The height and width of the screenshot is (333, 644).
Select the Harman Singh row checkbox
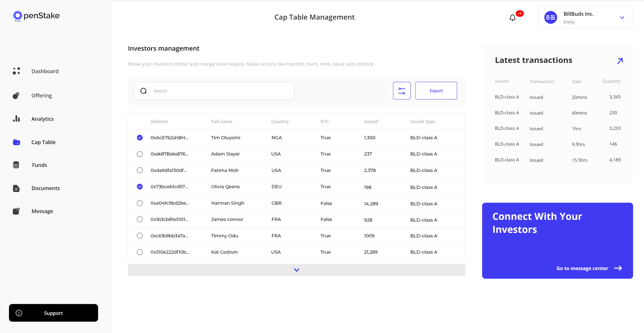point(140,203)
